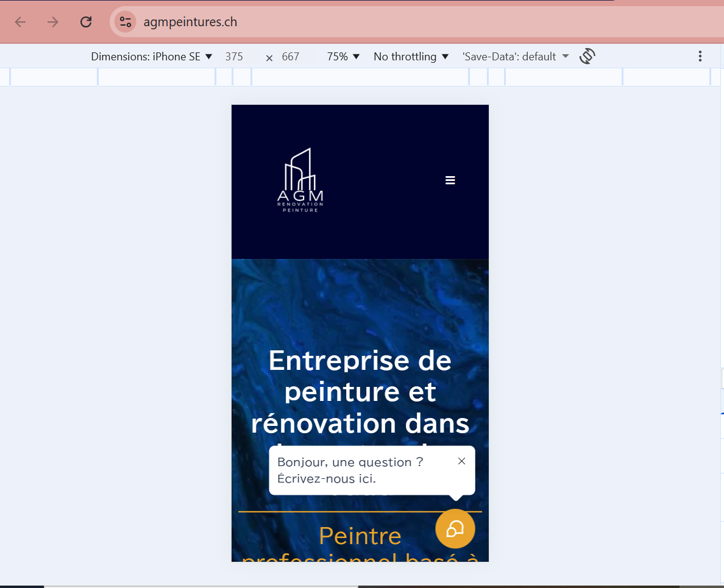Click the forward navigation arrow
Screen dimensions: 724x588
tap(52, 21)
